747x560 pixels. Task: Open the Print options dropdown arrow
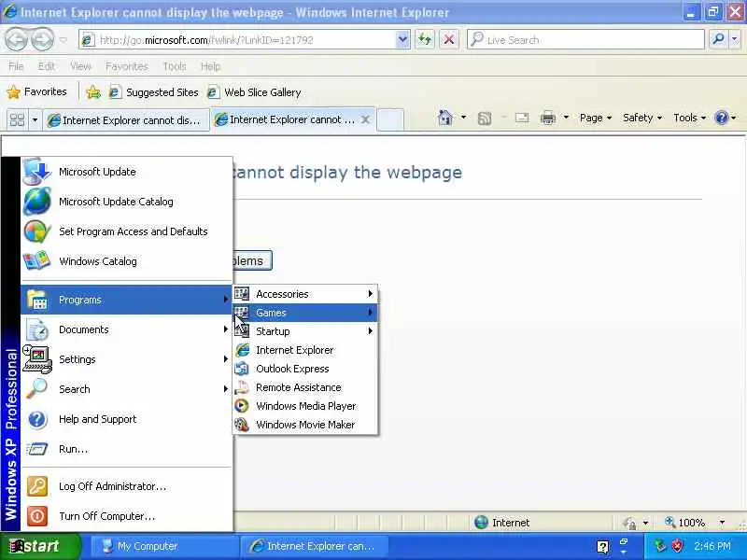click(x=566, y=118)
